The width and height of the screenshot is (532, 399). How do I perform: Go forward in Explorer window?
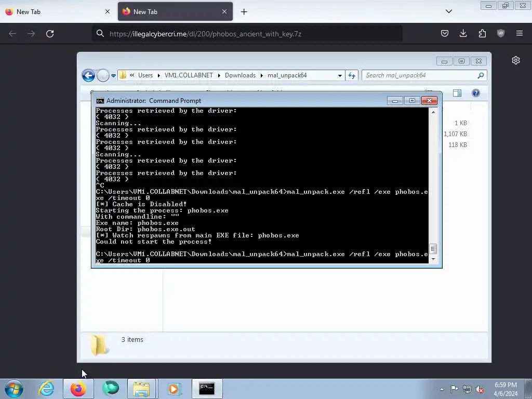coord(103,75)
